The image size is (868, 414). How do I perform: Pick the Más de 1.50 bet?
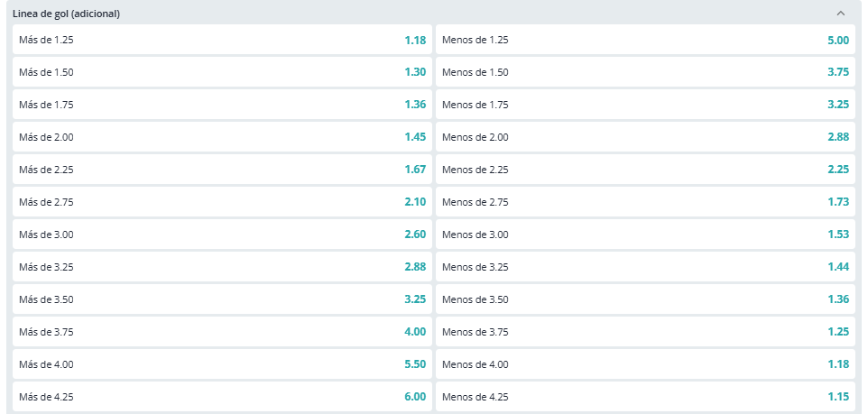[x=222, y=72]
